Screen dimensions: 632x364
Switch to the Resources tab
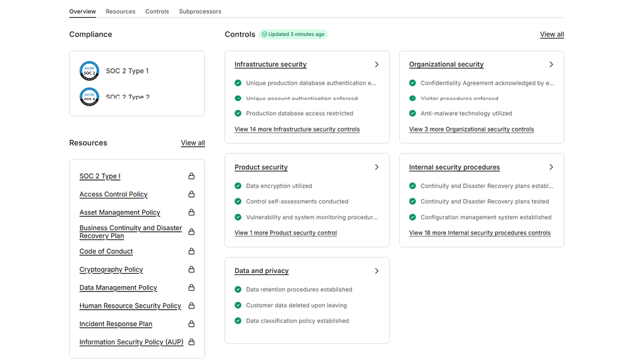121,11
